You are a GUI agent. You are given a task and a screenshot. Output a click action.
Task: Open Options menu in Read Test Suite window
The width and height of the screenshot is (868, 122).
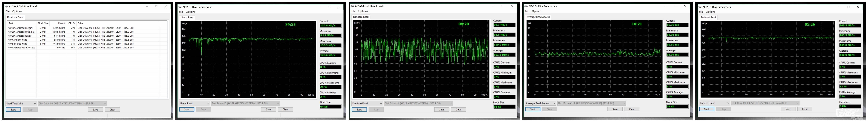tap(17, 11)
